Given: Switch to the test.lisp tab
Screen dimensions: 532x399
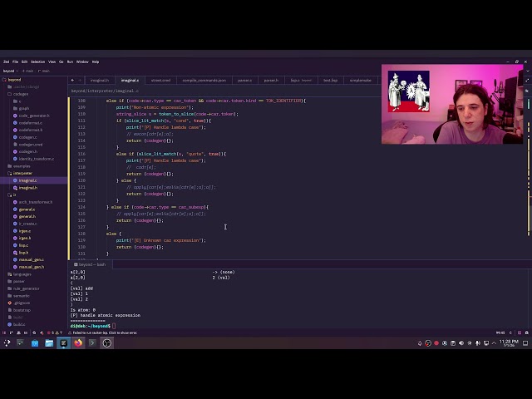Looking at the screenshot, I should click(331, 81).
